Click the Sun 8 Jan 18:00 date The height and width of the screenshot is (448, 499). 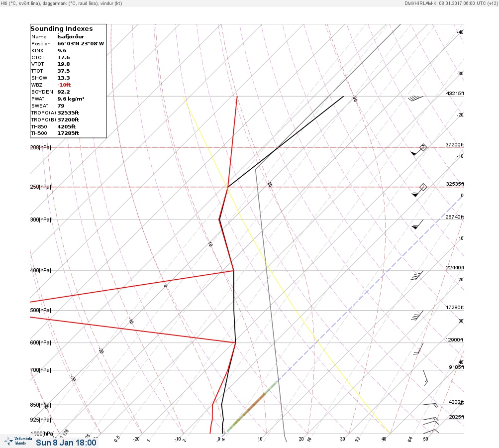(x=66, y=443)
